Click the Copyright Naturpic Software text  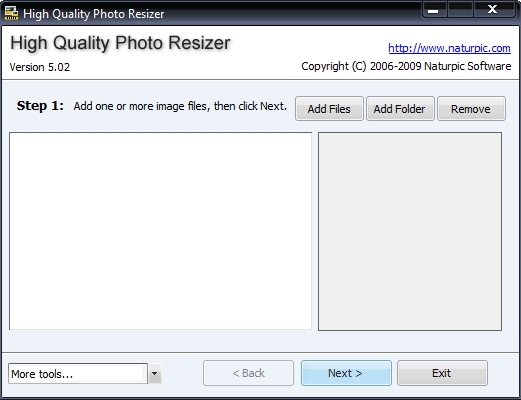pos(406,66)
